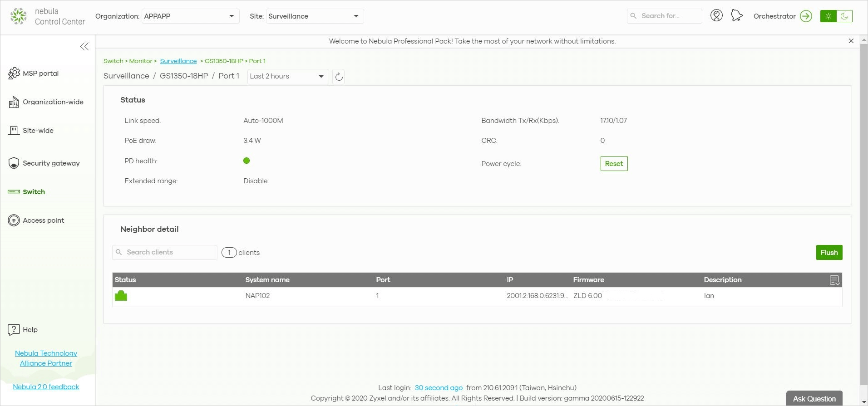Click the 1 clients count badge

coord(229,253)
